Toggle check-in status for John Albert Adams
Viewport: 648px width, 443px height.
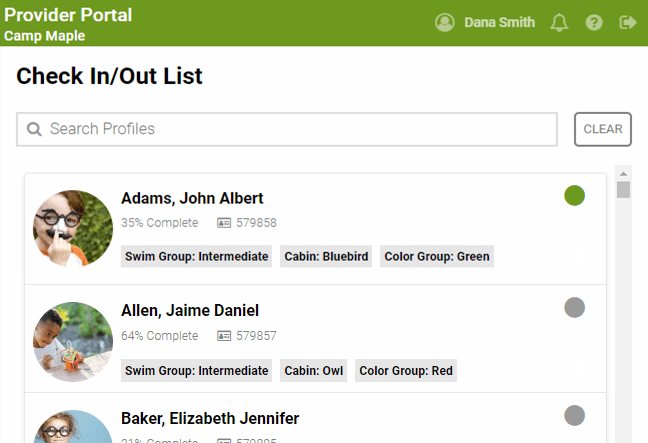coord(574,196)
